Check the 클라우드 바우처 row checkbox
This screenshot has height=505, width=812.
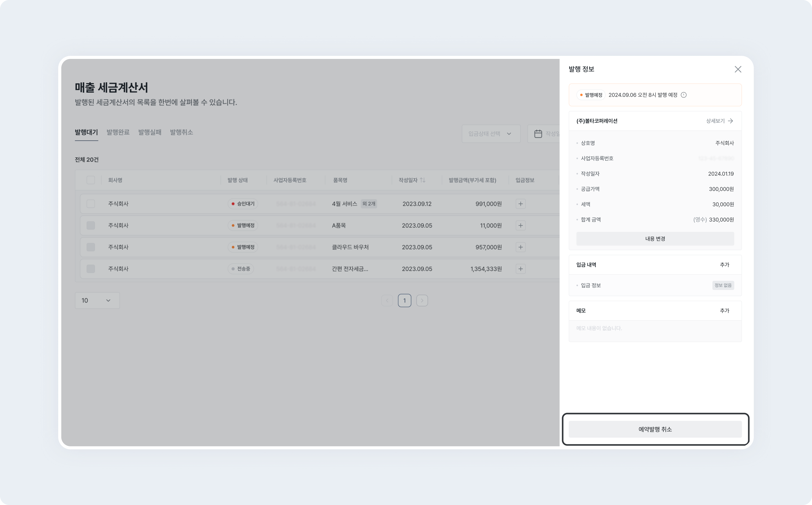(91, 247)
